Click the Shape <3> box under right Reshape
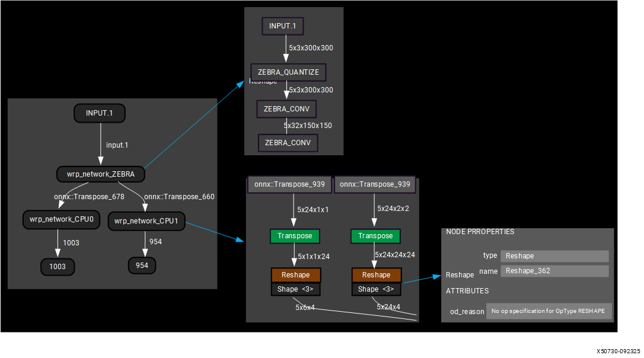Viewport: 644px width, 358px height. tap(376, 289)
